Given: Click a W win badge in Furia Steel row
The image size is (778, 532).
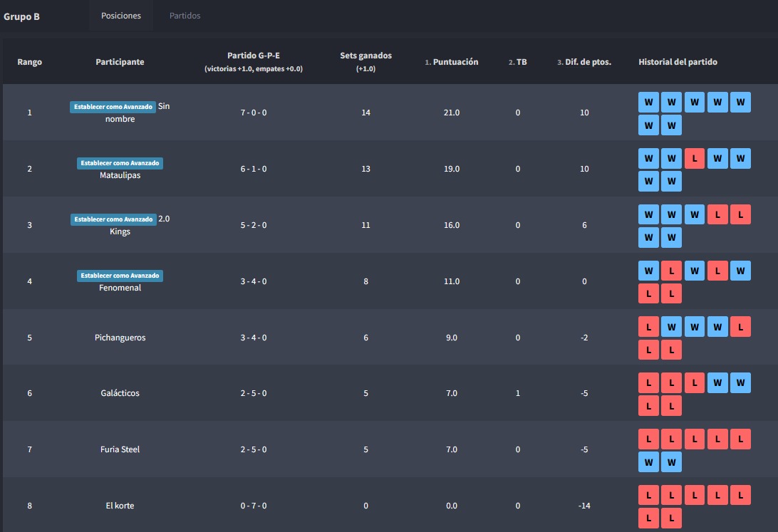Looking at the screenshot, I should [648, 461].
